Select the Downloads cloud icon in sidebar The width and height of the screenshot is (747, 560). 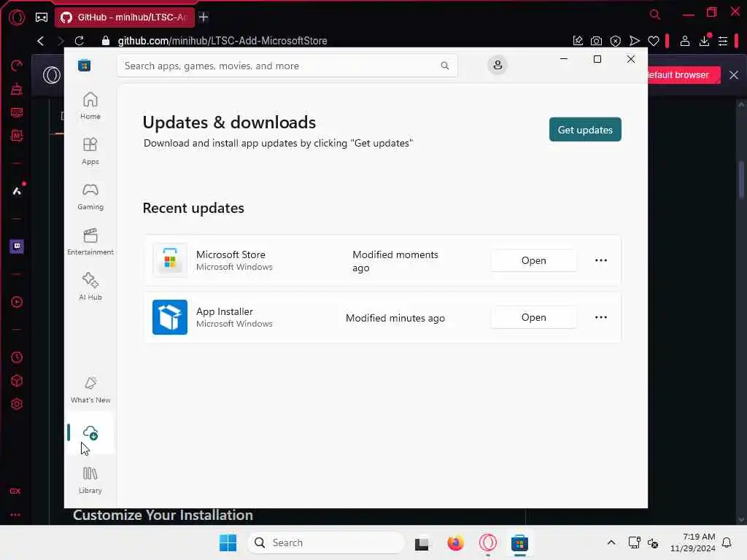coord(90,433)
